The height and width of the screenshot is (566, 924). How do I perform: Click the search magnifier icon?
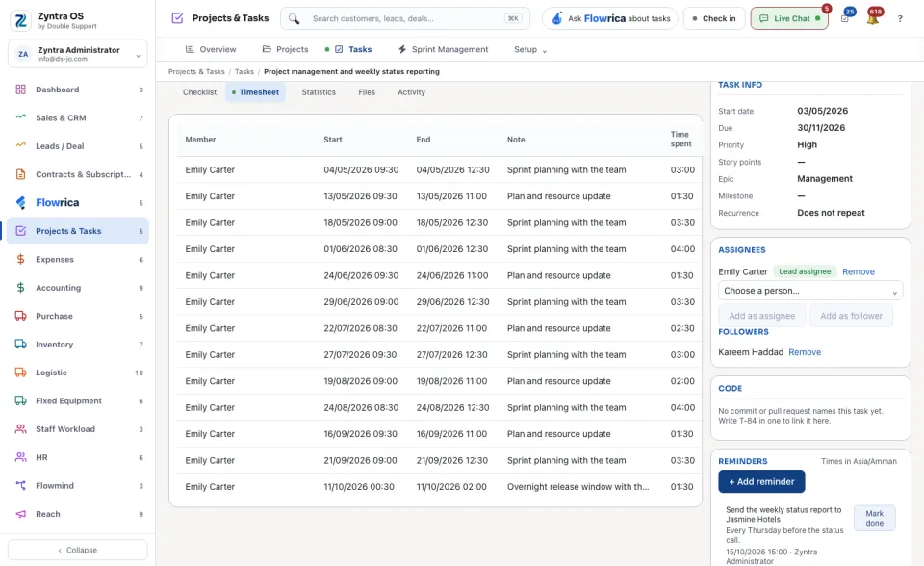tap(295, 19)
